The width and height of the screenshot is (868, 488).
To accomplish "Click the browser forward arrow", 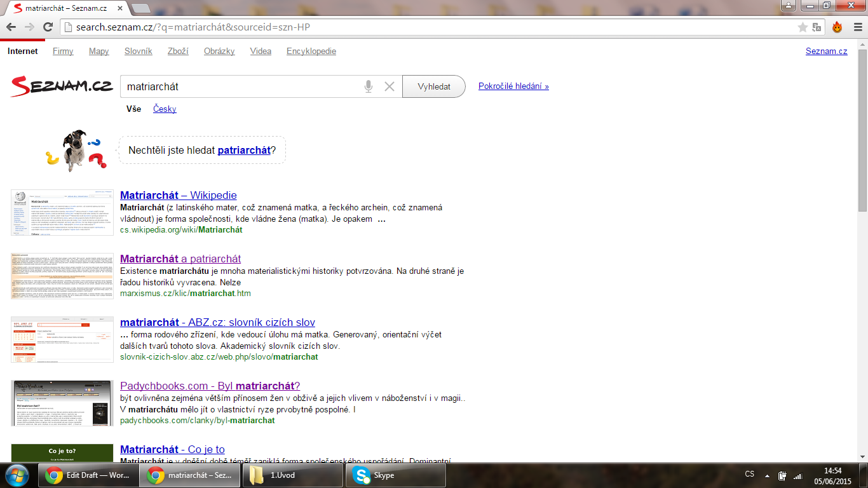I will (29, 27).
